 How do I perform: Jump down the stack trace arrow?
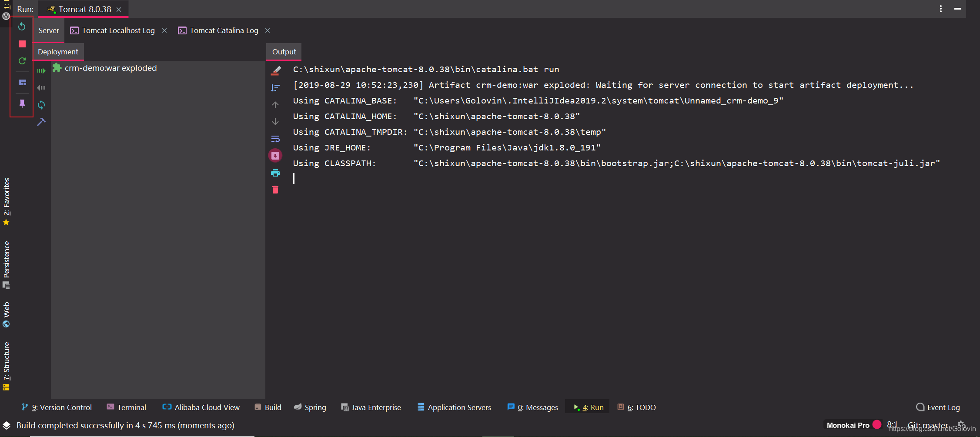[275, 122]
